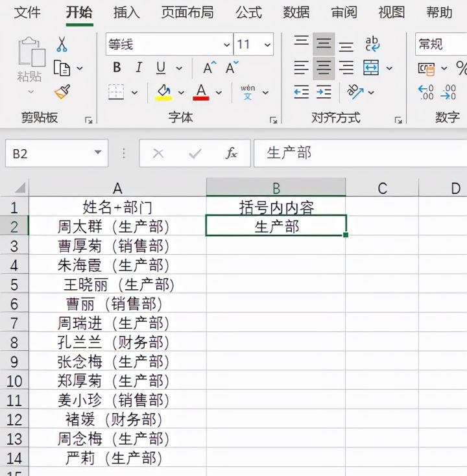467x476 pixels.
Task: Select row 8 header
Action: 14,342
